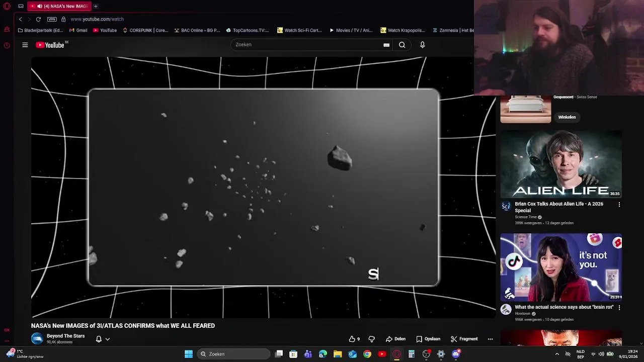
Task: Open Microsoft Edge from taskbar
Action: point(323,354)
